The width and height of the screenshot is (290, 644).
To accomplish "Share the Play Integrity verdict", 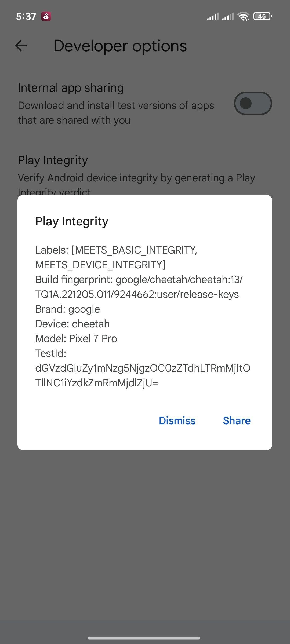I will tap(237, 420).
